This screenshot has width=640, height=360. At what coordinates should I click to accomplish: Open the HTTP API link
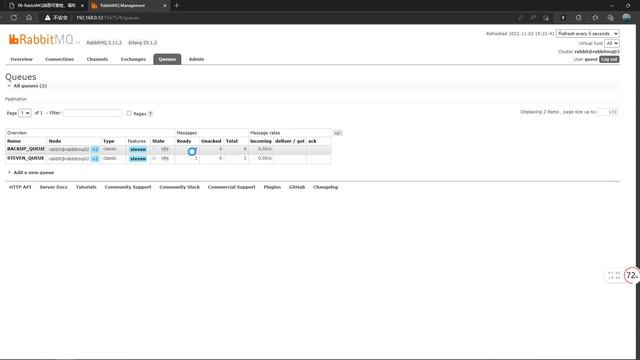[x=20, y=187]
